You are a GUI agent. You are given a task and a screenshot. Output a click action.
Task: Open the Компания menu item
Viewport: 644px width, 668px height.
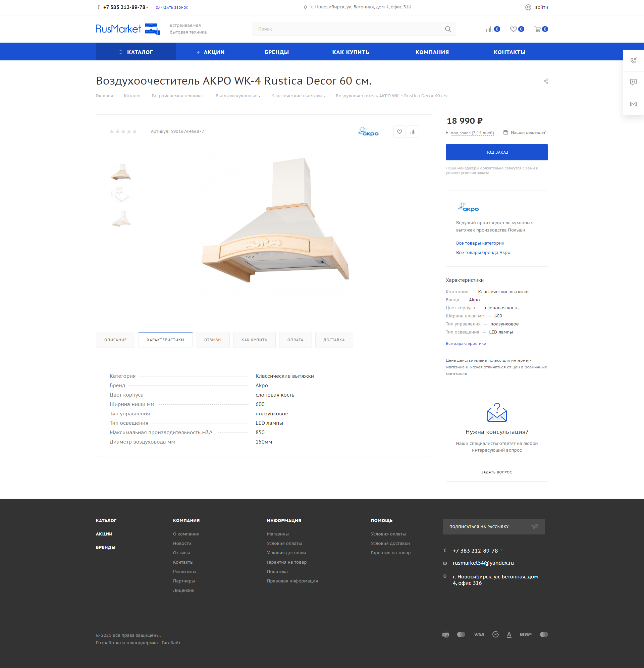(x=432, y=52)
